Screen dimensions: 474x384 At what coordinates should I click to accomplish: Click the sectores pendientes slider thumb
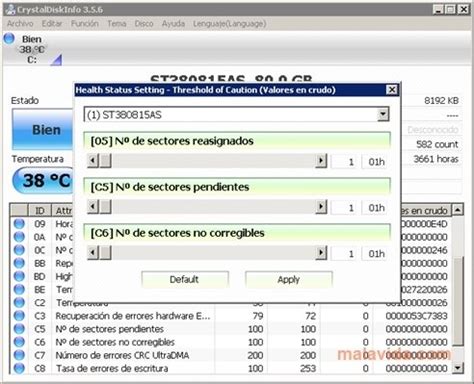pos(106,207)
